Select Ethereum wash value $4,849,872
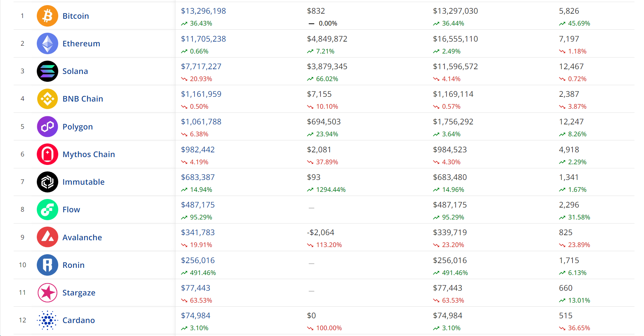The width and height of the screenshot is (644, 336). (327, 39)
